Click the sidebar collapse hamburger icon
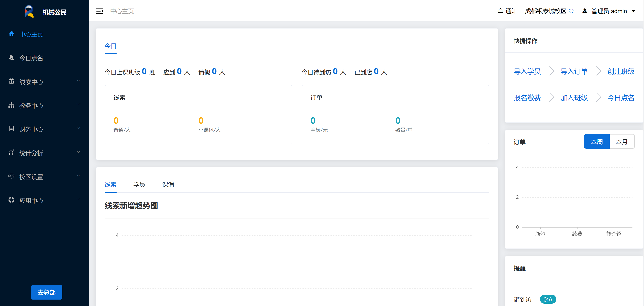Screen dimensions: 644x306 [x=99, y=11]
